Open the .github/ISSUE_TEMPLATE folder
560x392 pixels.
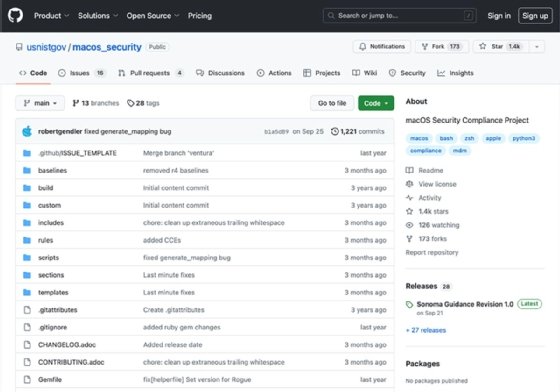tap(78, 153)
